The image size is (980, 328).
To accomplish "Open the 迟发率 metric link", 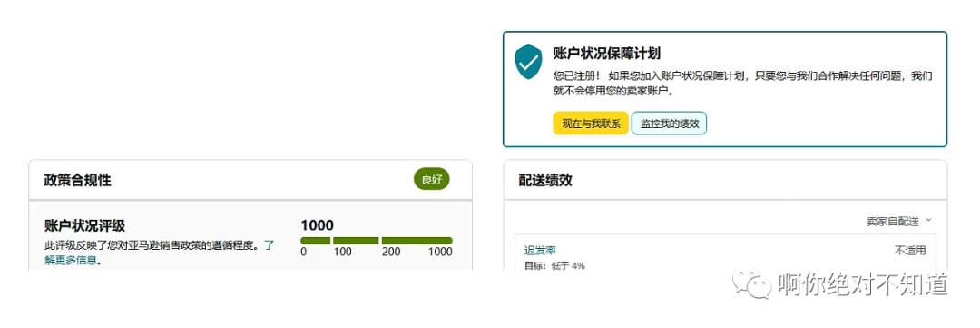I will tap(540, 251).
